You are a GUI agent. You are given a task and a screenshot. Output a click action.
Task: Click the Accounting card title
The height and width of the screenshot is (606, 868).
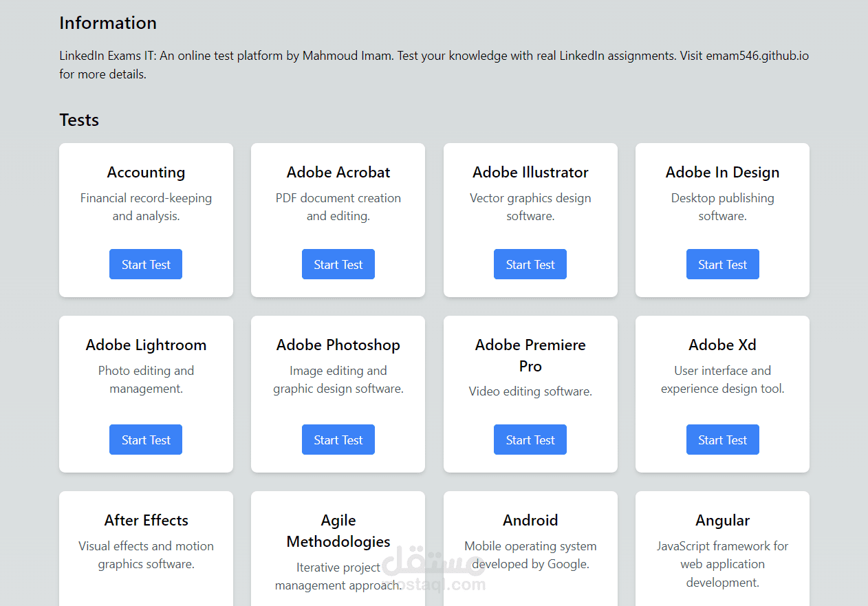tap(146, 173)
